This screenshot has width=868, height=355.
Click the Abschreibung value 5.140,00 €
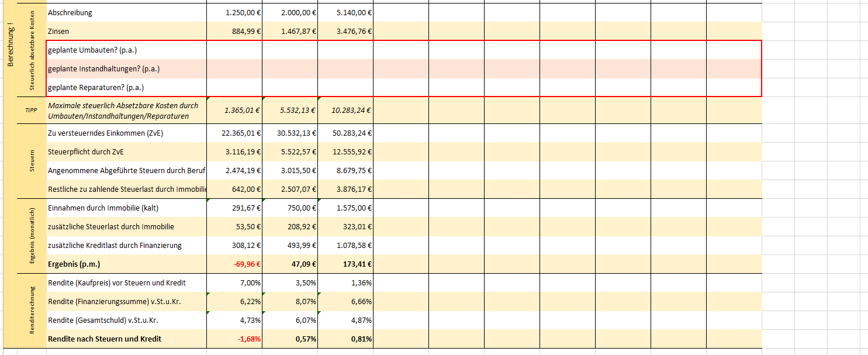(x=354, y=12)
